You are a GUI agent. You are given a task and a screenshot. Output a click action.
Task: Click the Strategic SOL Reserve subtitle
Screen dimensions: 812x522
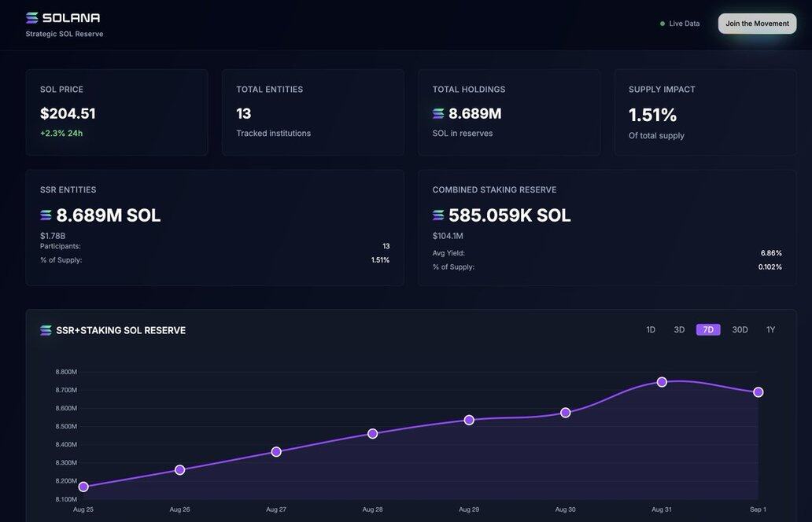[65, 34]
